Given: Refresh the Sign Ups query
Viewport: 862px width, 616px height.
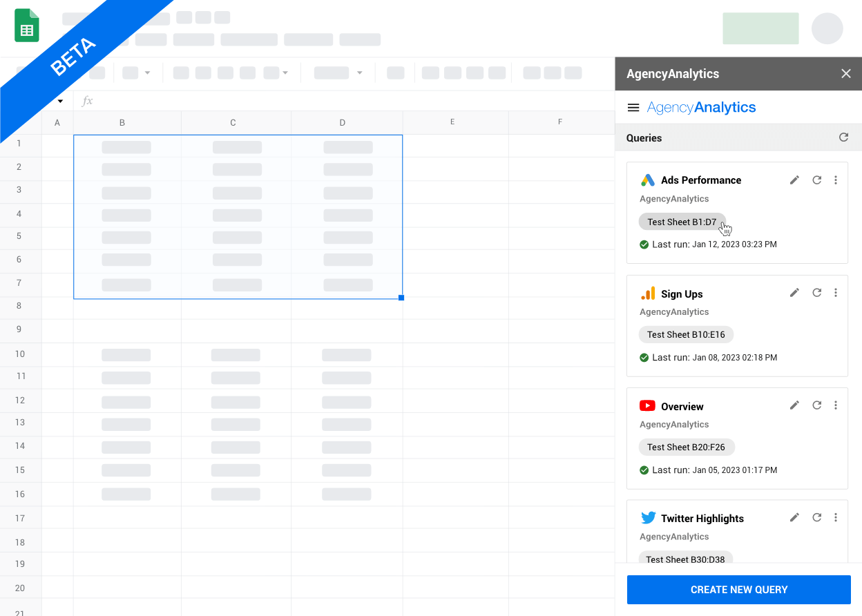Looking at the screenshot, I should pos(816,293).
